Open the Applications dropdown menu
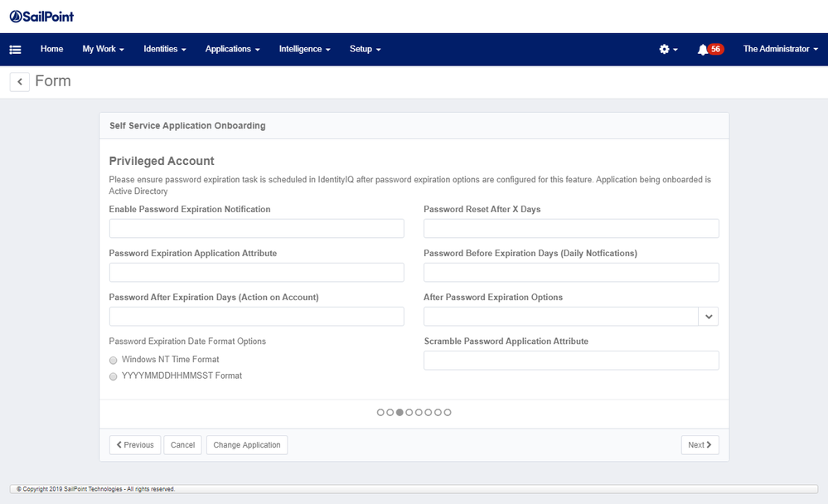This screenshot has width=828, height=504. click(232, 50)
